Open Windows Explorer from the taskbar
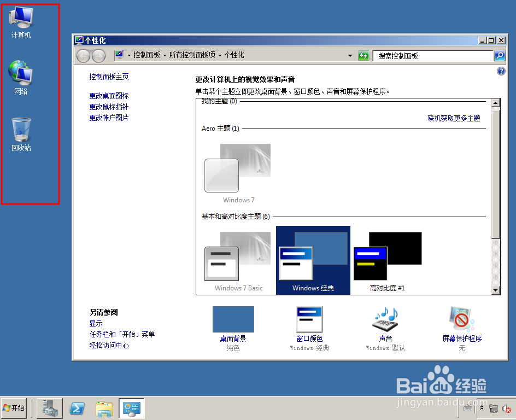516x420 pixels. [104, 409]
